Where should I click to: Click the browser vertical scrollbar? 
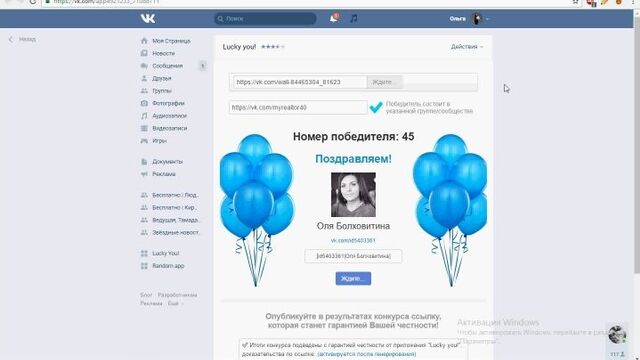(637, 143)
